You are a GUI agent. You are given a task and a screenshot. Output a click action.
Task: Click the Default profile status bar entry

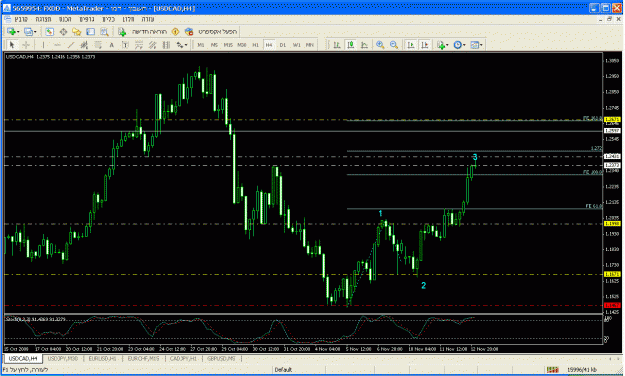pos(283,370)
